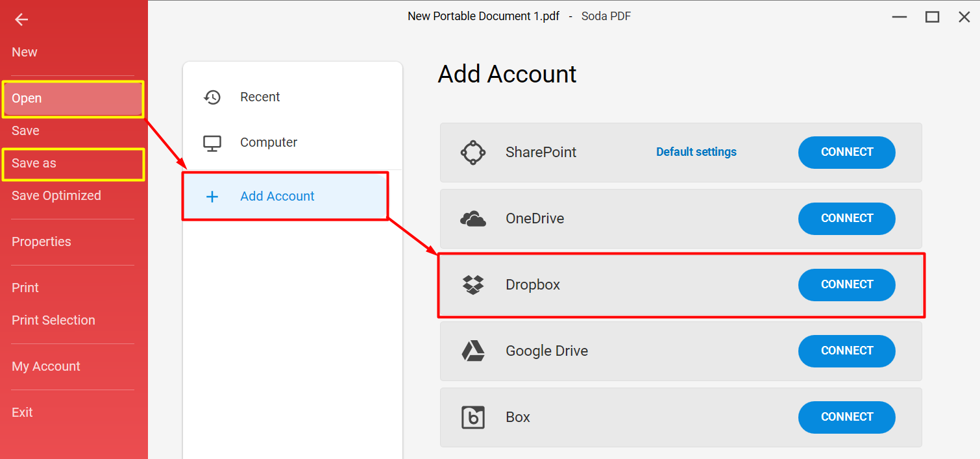Select Print Selection menu entry
This screenshot has height=459, width=980.
pos(53,320)
